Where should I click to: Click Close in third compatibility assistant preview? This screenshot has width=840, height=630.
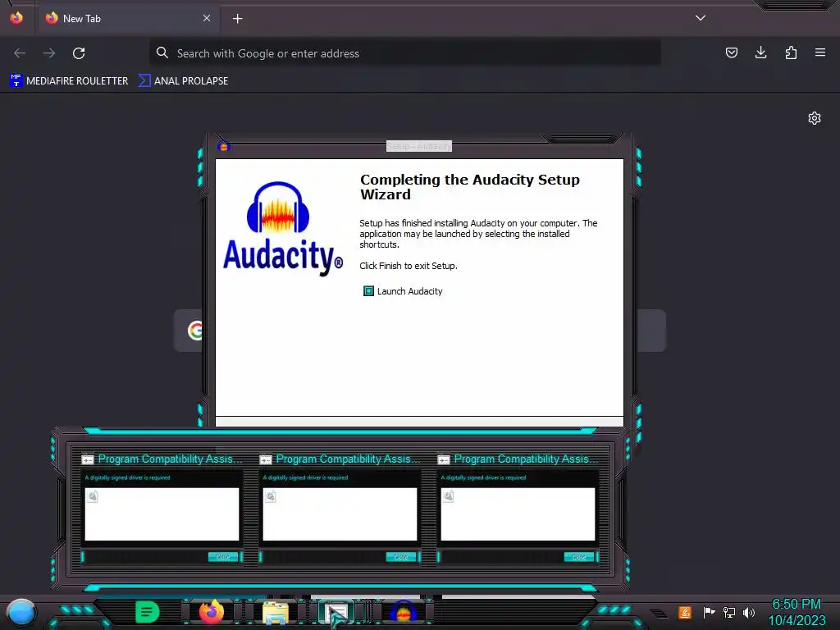[x=579, y=557]
